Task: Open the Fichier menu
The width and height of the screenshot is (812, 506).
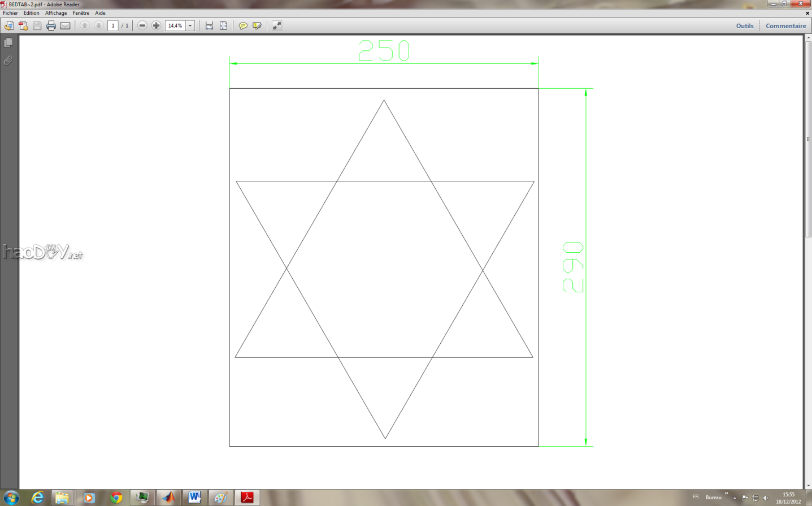Action: point(11,13)
